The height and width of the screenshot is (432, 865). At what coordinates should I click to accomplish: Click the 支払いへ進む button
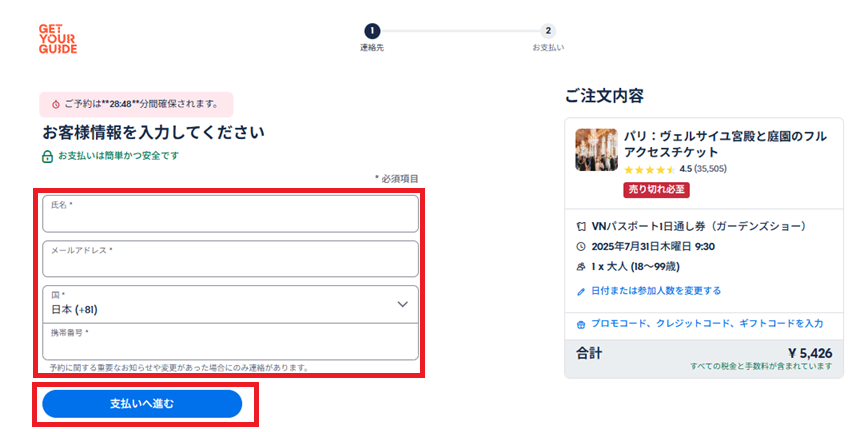coord(142,404)
